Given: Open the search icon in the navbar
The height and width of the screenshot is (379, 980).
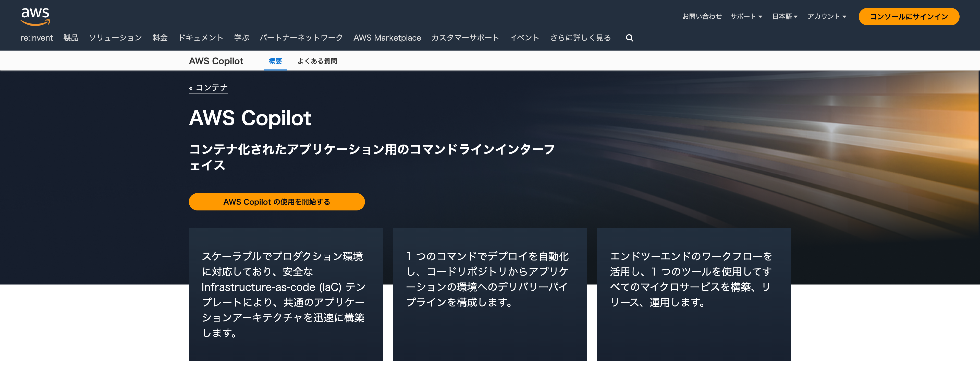Looking at the screenshot, I should coord(630,38).
